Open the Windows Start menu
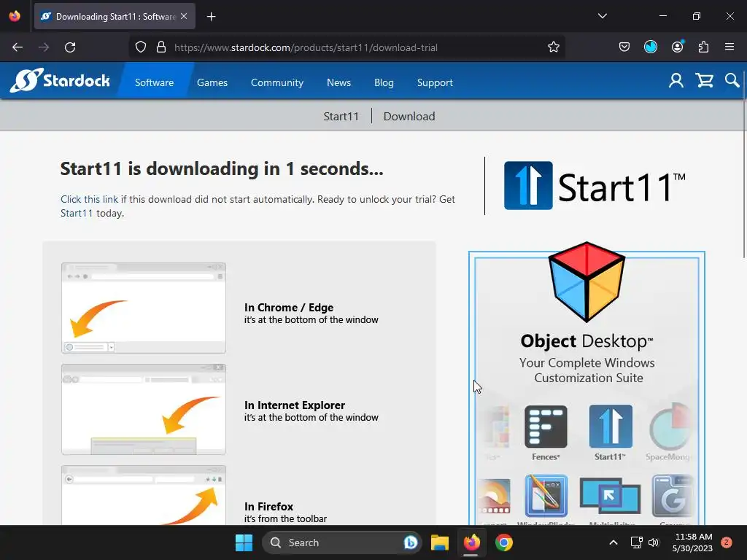This screenshot has height=560, width=747. click(x=244, y=542)
